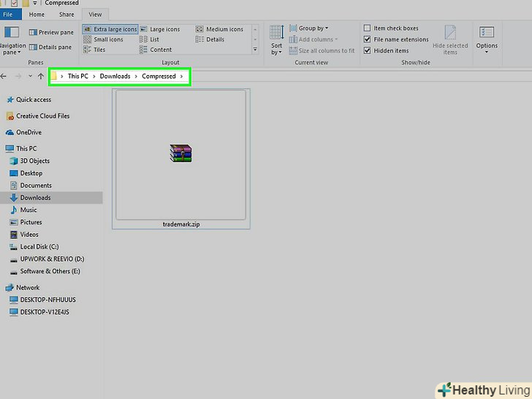Screen dimensions: 532x399
Task: Click Hide selected items
Action: [x=450, y=40]
